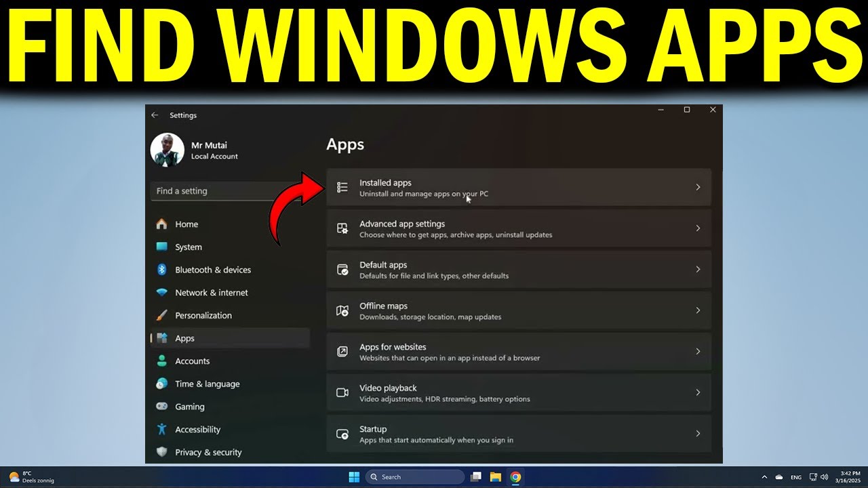Click Defaults for file and link types text
The image size is (868, 488).
coord(434,276)
